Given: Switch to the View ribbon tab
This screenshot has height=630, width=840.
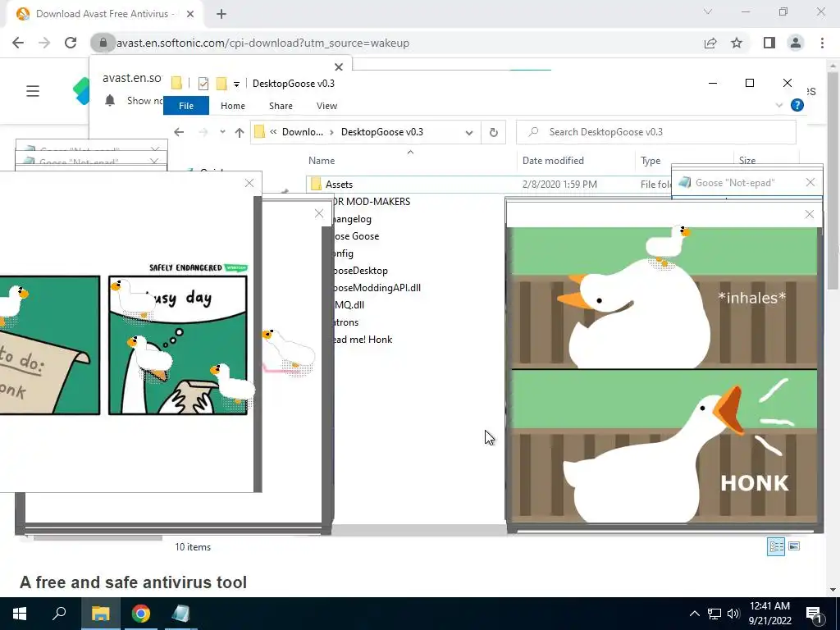Looking at the screenshot, I should coord(326,106).
